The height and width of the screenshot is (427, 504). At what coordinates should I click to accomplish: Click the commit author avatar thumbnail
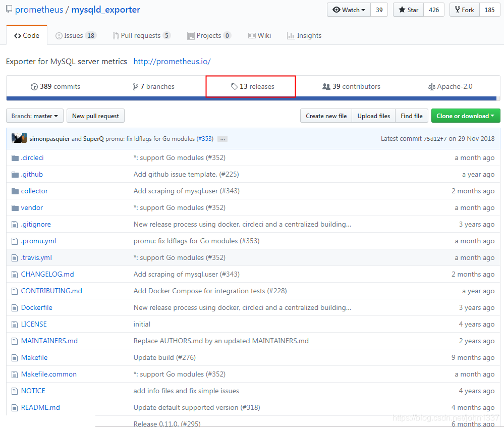pos(19,138)
